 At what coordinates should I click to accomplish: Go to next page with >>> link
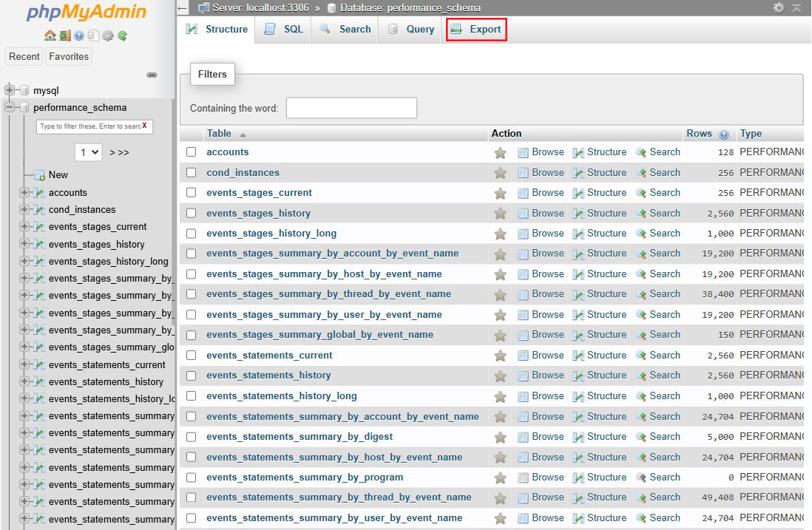[x=119, y=152]
